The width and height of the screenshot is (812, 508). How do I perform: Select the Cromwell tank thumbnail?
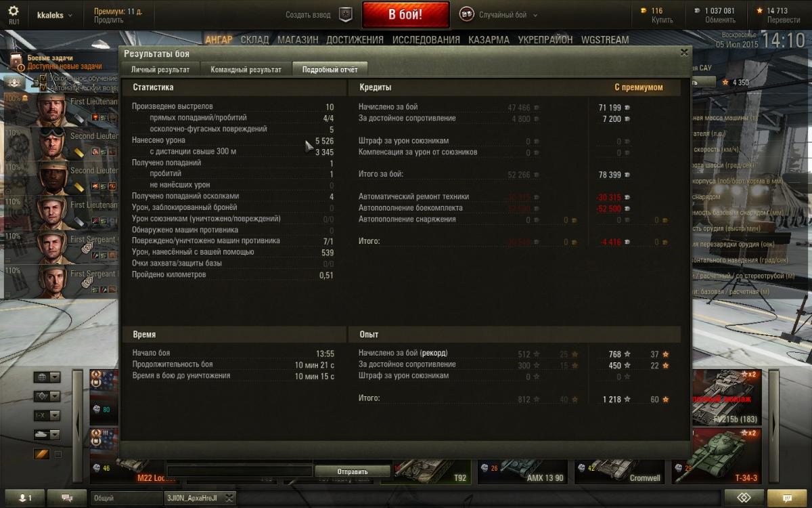(622, 457)
